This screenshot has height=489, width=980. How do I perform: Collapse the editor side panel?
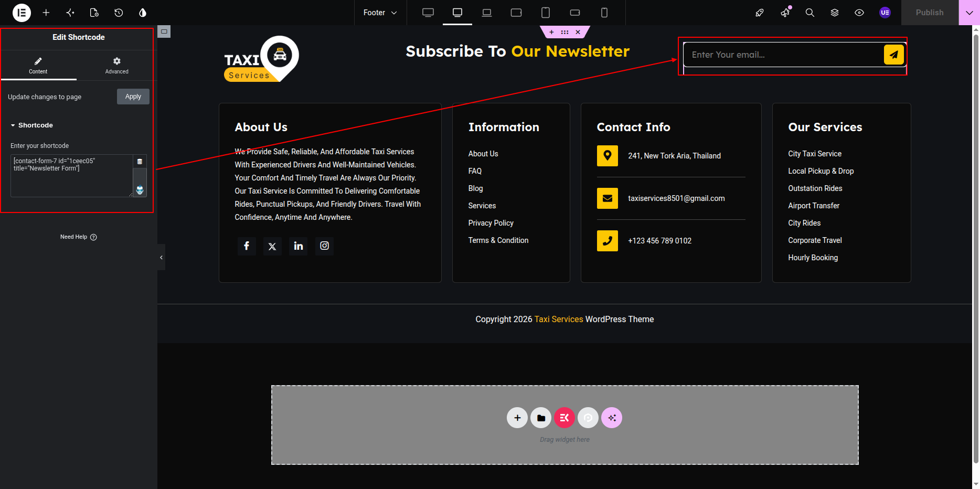[161, 257]
